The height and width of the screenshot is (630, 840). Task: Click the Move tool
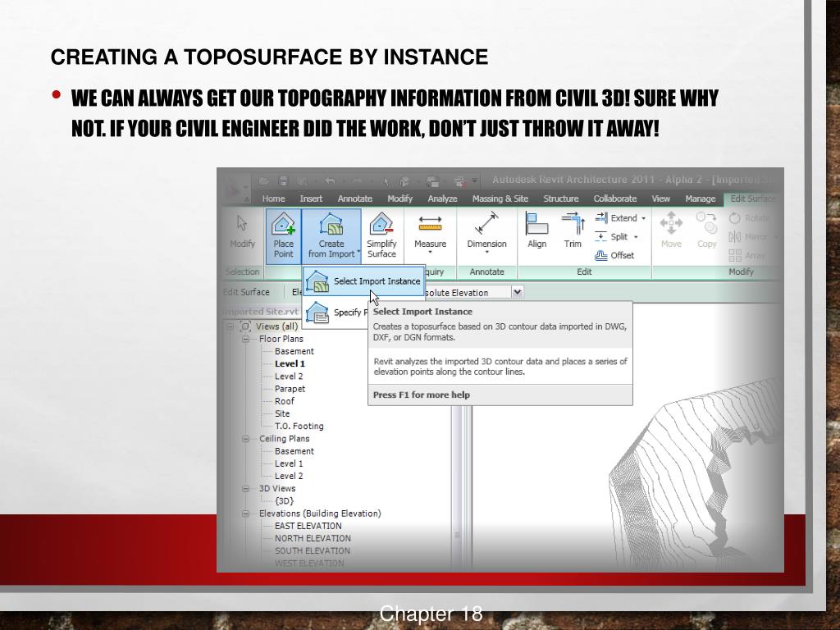coord(671,231)
